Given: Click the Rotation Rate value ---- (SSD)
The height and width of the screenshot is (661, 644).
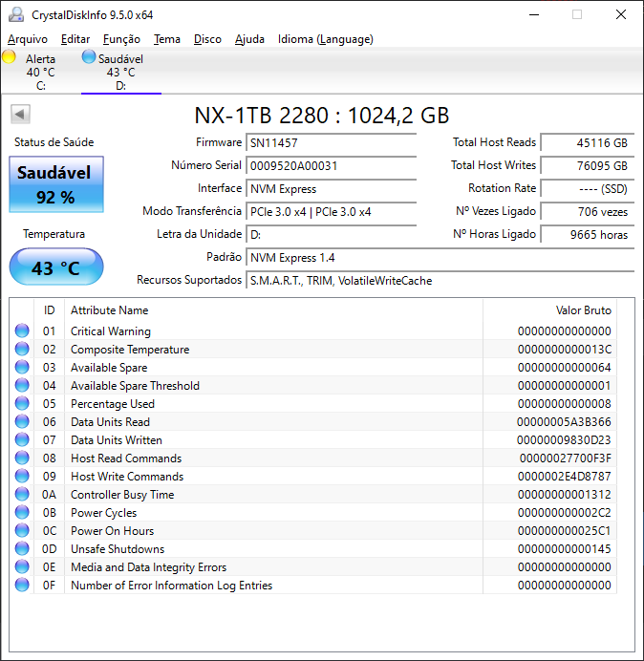Looking at the screenshot, I should coord(588,189).
